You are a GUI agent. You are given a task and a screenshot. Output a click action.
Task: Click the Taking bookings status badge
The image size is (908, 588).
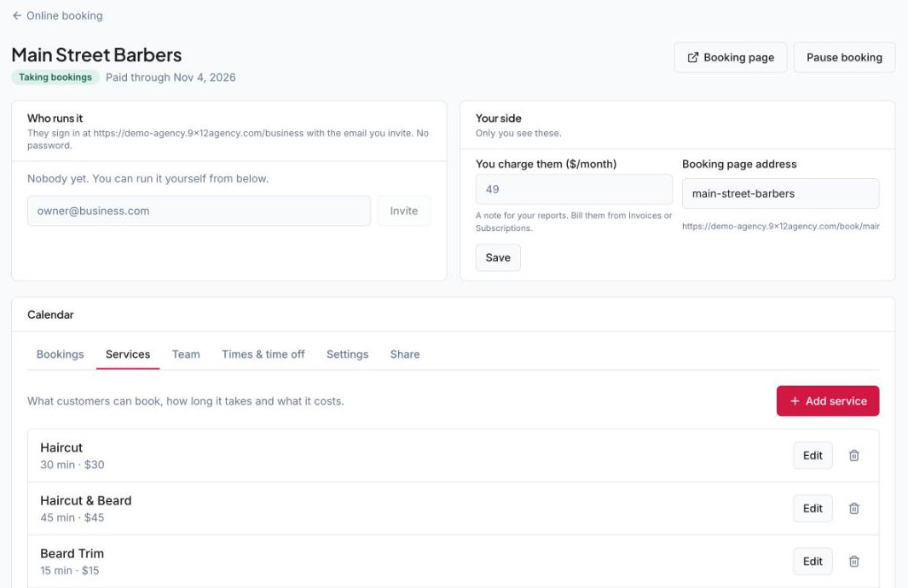click(x=55, y=77)
